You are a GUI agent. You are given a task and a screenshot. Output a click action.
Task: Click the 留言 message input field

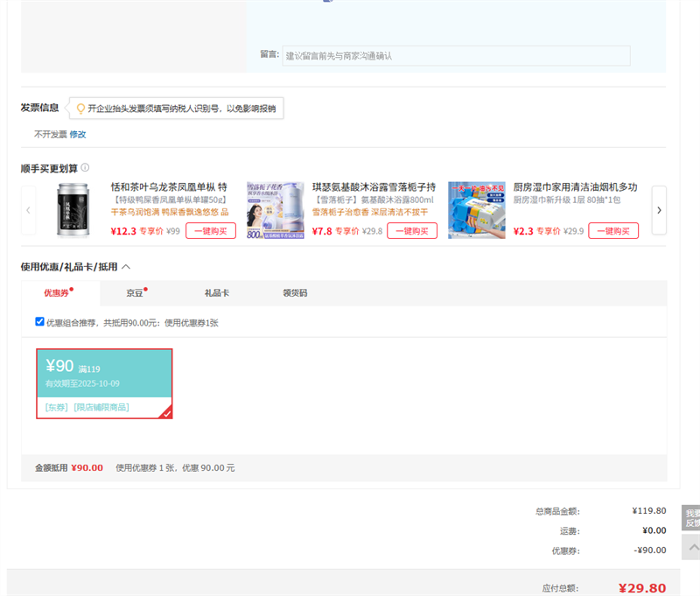456,56
